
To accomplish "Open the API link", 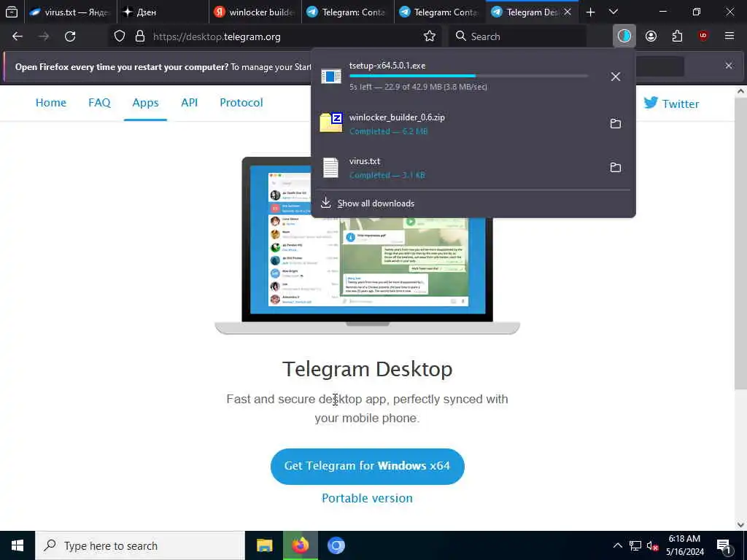I will pos(189,102).
